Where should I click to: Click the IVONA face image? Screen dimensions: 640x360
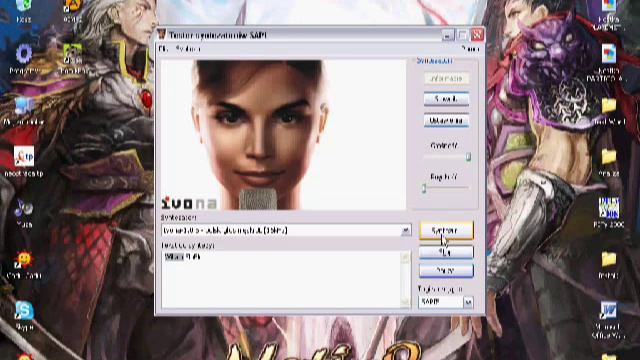pyautogui.click(x=283, y=135)
